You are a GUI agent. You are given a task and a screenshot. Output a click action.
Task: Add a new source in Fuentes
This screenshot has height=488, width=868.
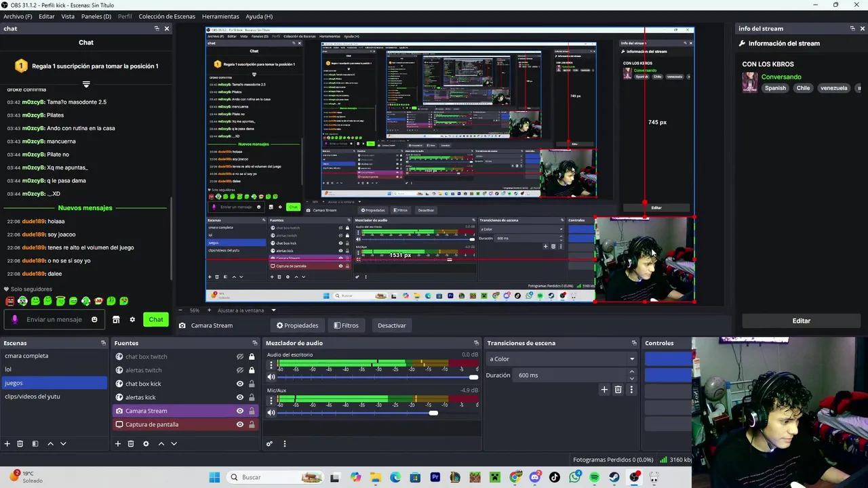click(x=118, y=444)
